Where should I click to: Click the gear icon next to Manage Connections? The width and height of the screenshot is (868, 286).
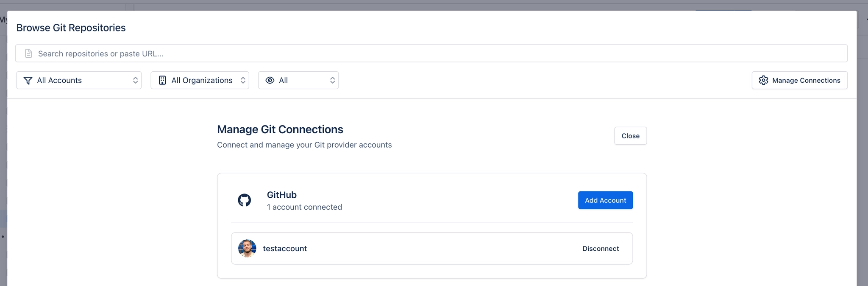click(x=763, y=80)
